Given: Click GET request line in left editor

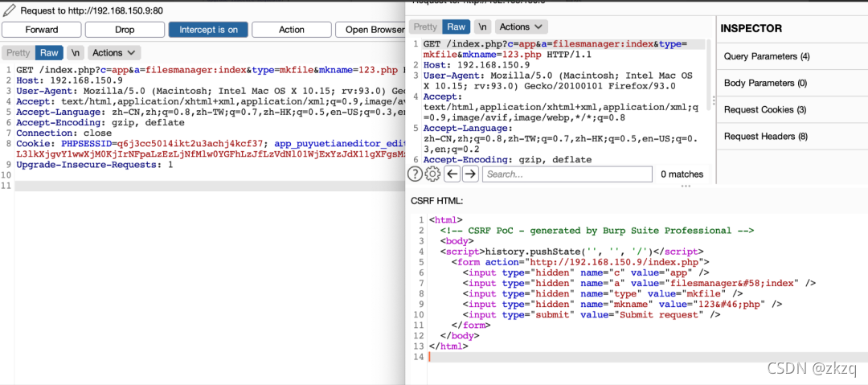Looking at the screenshot, I should (211, 70).
